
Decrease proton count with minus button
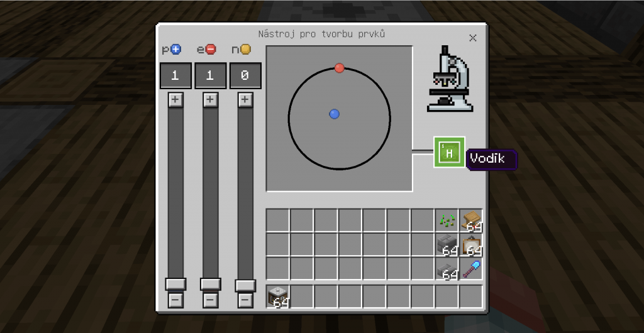click(175, 300)
